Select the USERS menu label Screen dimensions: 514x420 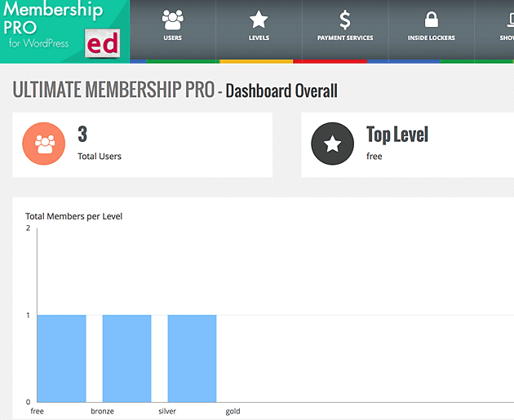pyautogui.click(x=173, y=38)
